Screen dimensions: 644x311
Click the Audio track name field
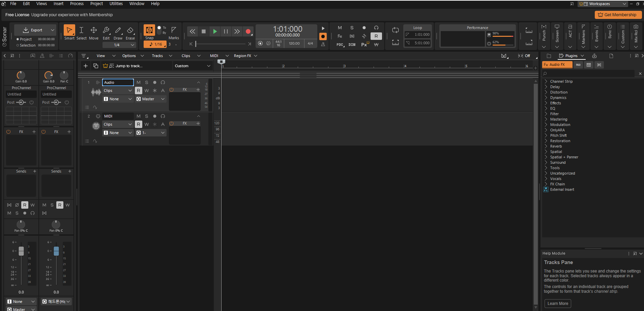(118, 82)
